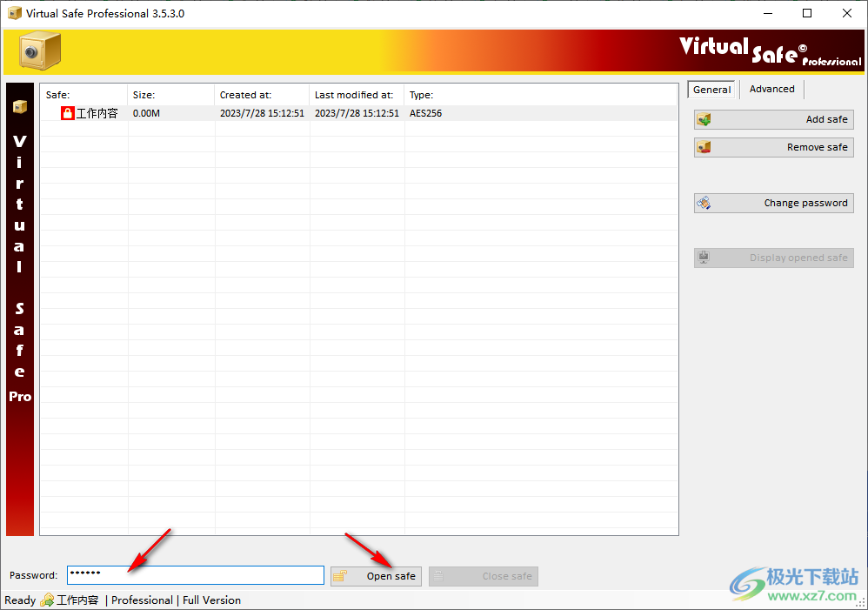868x610 pixels.
Task: Click Open safe to unlock the safe
Action: pos(377,576)
